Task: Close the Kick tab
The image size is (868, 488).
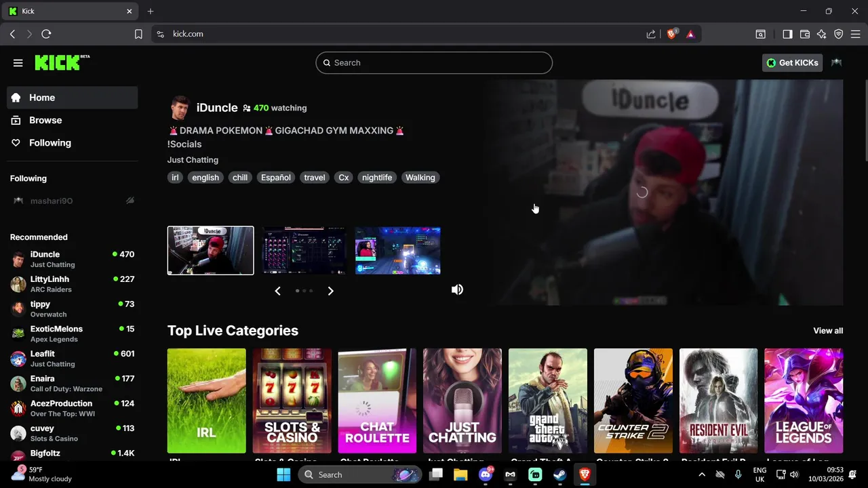Action: (x=130, y=11)
